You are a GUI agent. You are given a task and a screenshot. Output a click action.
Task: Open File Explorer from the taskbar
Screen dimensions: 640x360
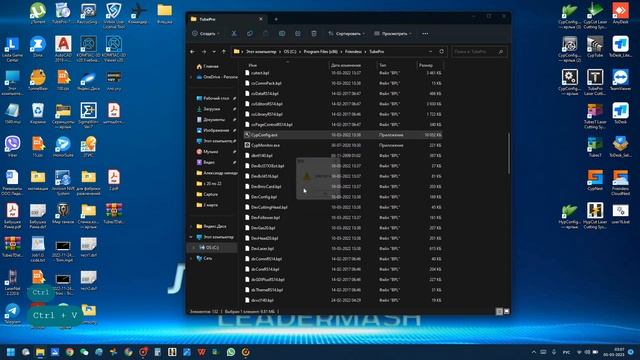(40, 352)
